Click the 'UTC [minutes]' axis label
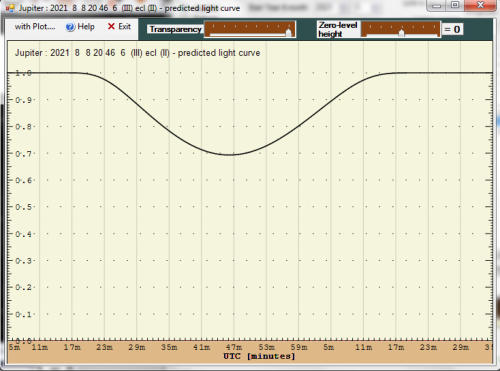The width and height of the screenshot is (500, 371). 259,356
